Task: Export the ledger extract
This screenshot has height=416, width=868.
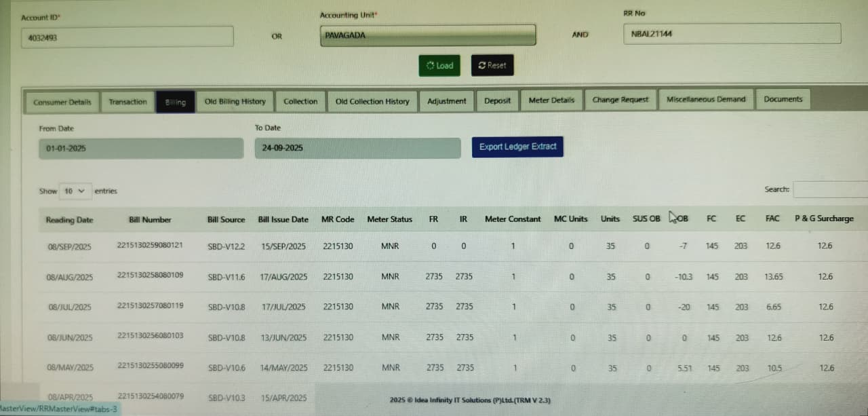Action: point(517,147)
